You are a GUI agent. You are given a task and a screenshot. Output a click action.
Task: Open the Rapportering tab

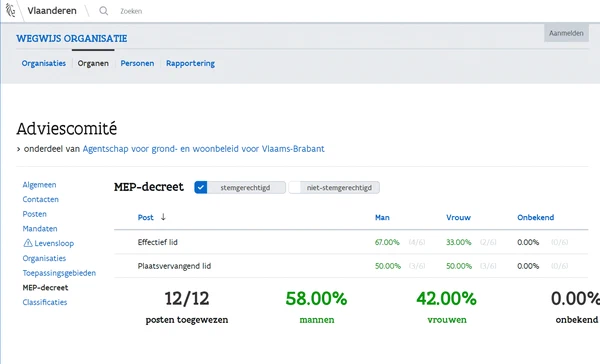190,63
